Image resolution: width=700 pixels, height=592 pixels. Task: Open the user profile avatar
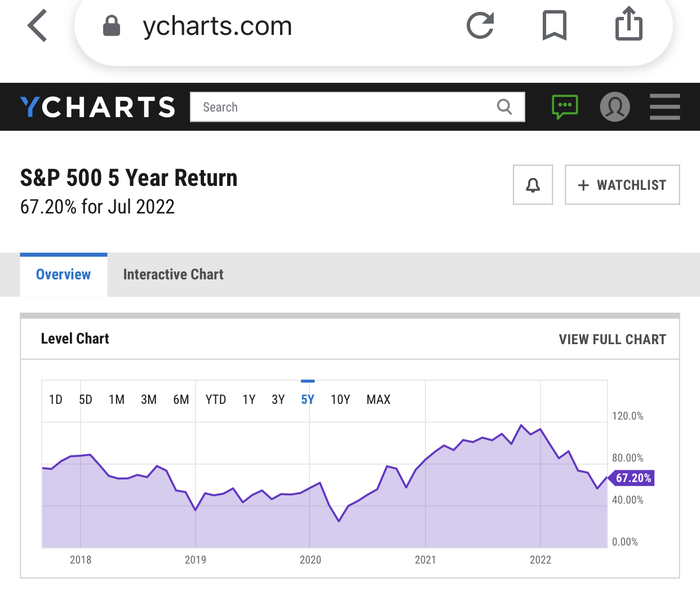(x=615, y=106)
